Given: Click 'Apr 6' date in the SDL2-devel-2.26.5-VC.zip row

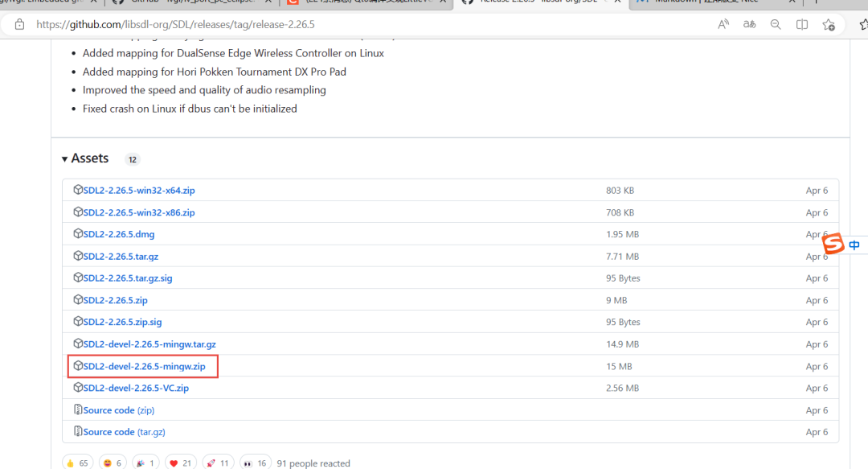Looking at the screenshot, I should pos(817,388).
